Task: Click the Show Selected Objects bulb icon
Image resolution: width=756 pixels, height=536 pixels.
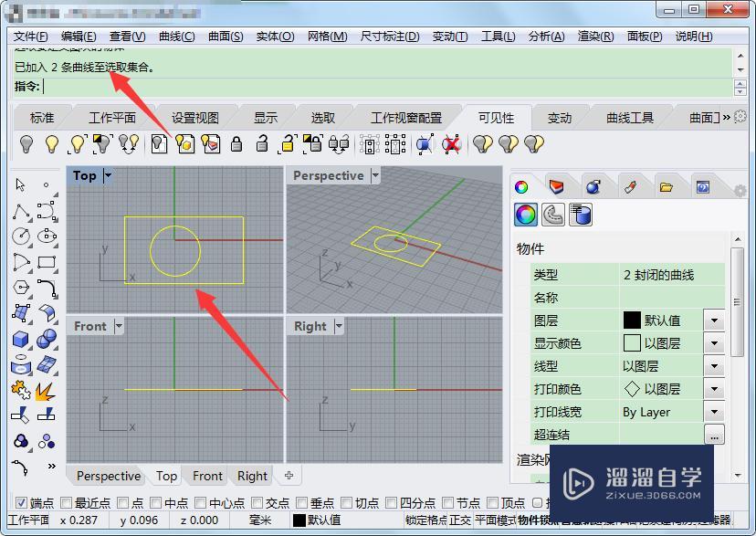Action: click(x=77, y=143)
